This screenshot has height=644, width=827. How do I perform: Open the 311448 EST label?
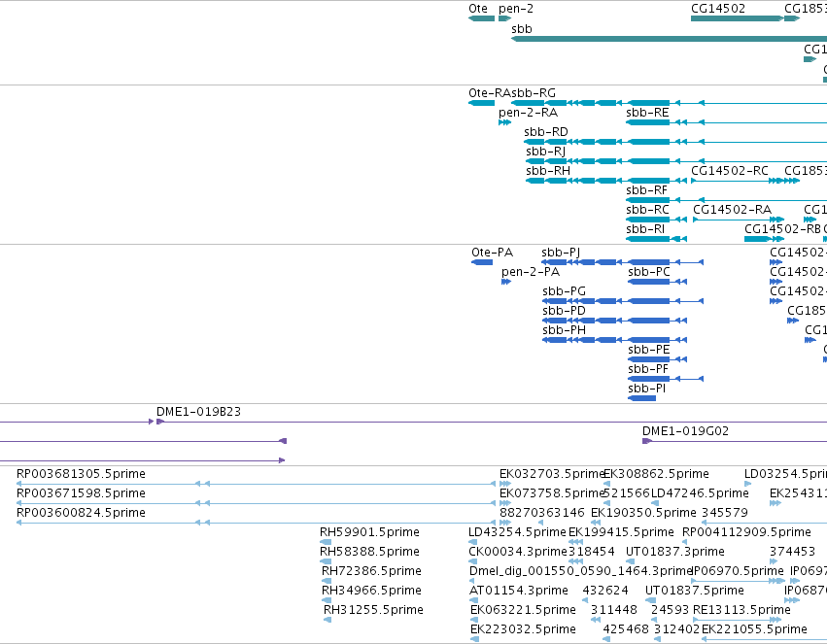614,610
